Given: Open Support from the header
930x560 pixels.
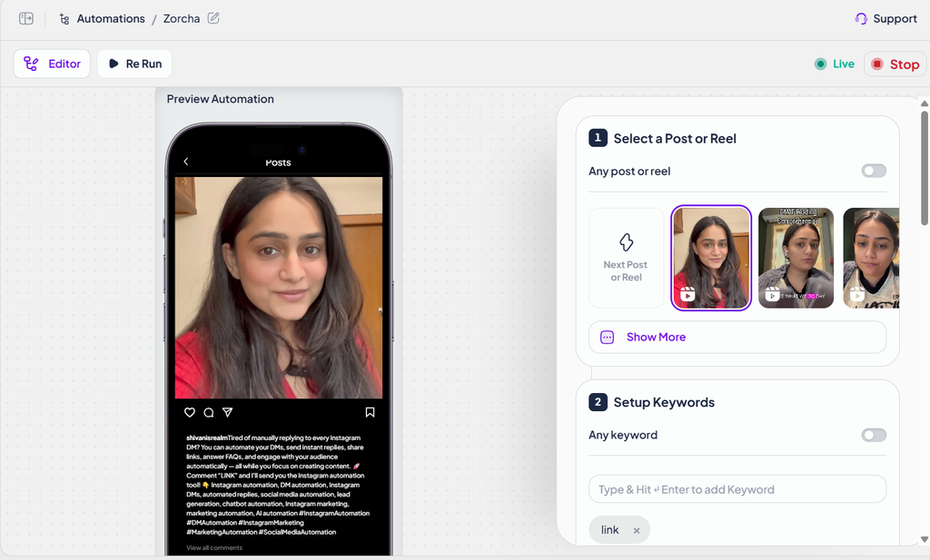Looking at the screenshot, I should [886, 18].
